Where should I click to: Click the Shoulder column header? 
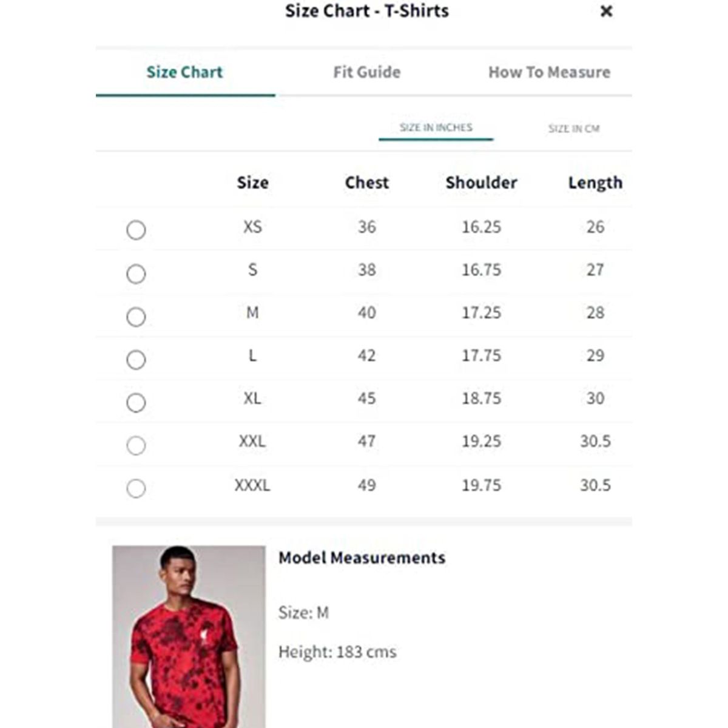[x=481, y=183]
